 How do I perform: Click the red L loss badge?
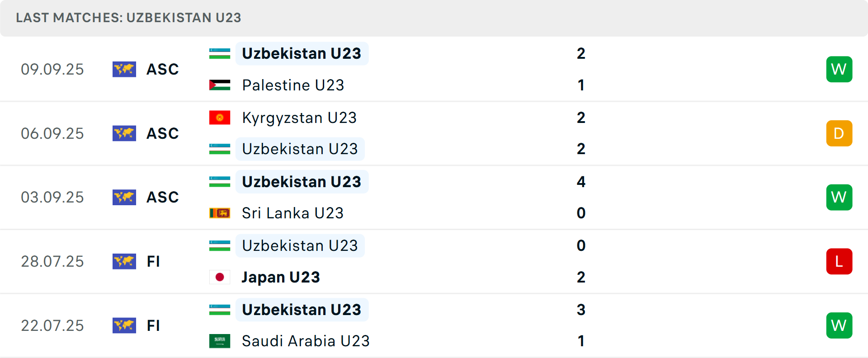(839, 261)
